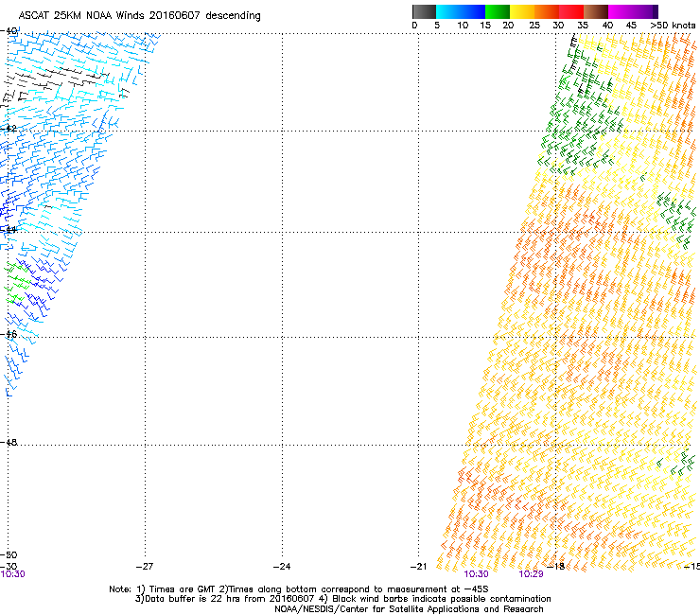This screenshot has height=615, width=700.
Task: Click the '-24' longitude axis label
Action: pos(282,567)
